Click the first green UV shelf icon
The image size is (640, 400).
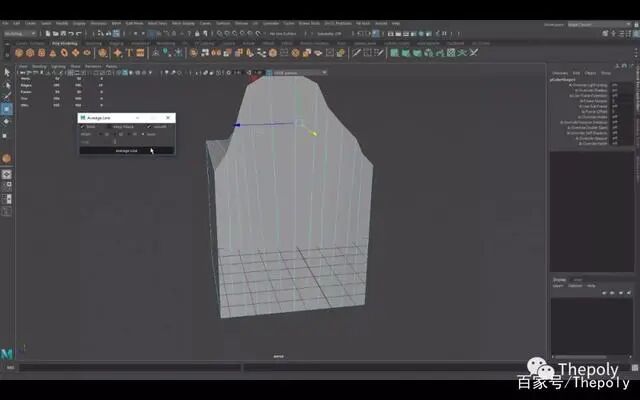[x=394, y=53]
